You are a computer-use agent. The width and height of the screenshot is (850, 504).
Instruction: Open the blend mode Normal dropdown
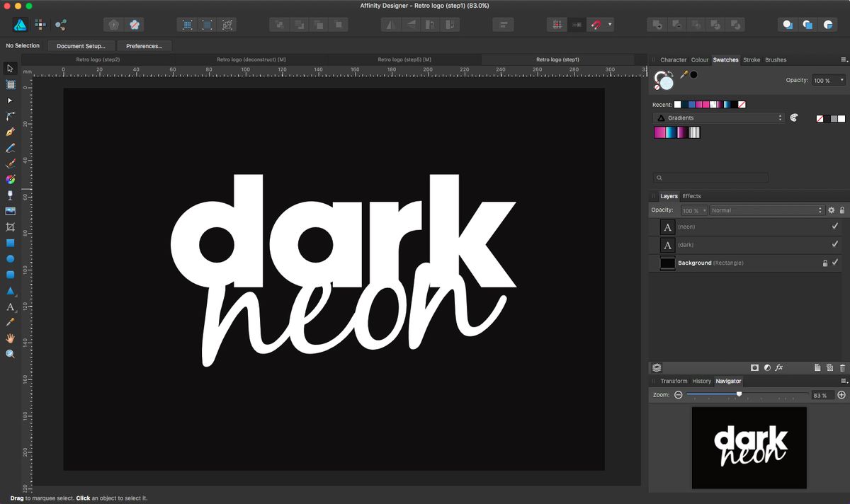764,210
